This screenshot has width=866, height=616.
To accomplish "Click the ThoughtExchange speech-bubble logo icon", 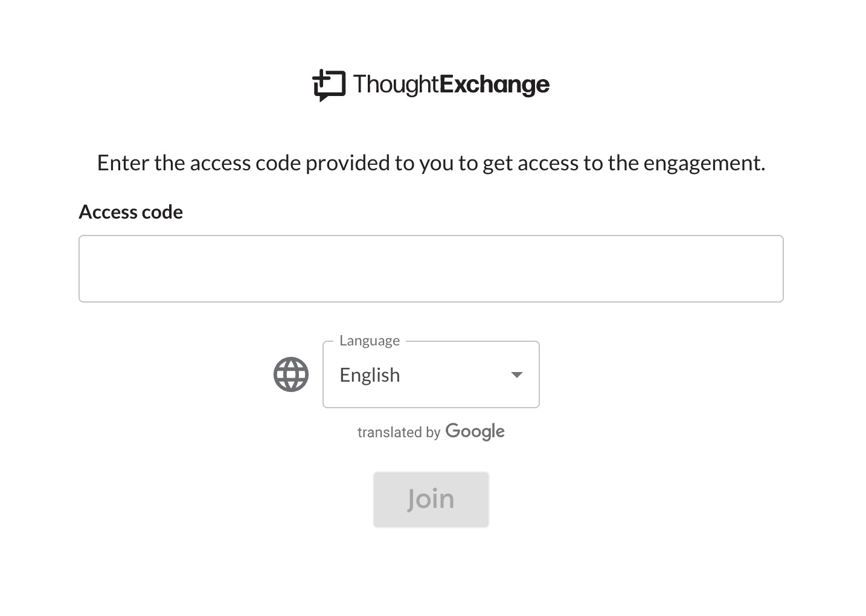I will pos(329,85).
